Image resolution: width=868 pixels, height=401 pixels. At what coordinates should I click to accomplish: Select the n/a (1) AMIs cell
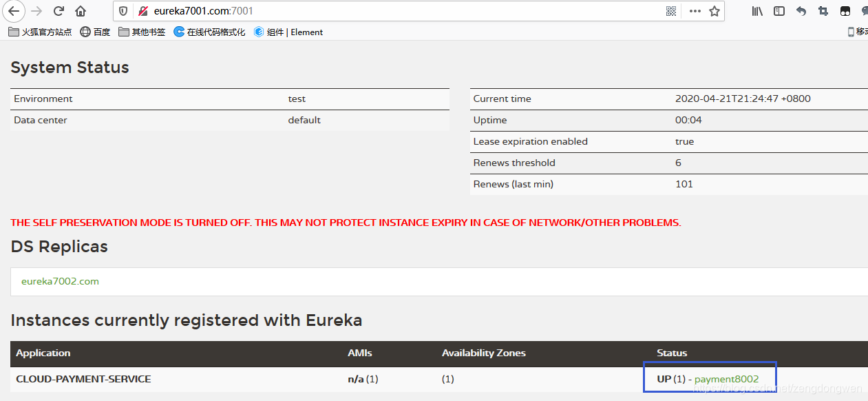[x=363, y=379]
